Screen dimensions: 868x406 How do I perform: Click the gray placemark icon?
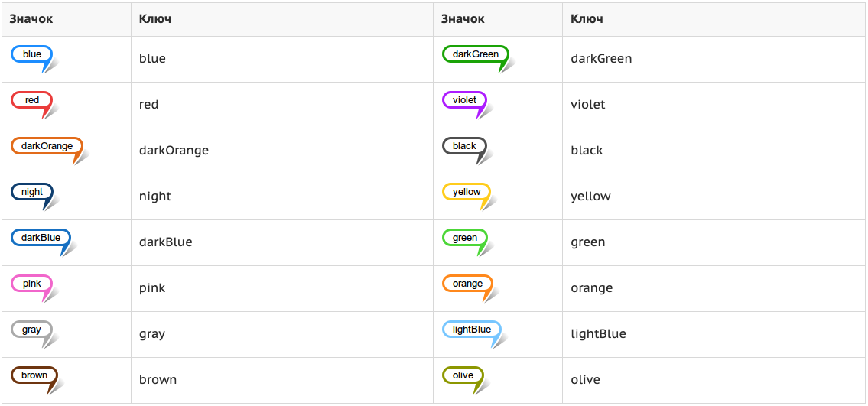pos(34,334)
